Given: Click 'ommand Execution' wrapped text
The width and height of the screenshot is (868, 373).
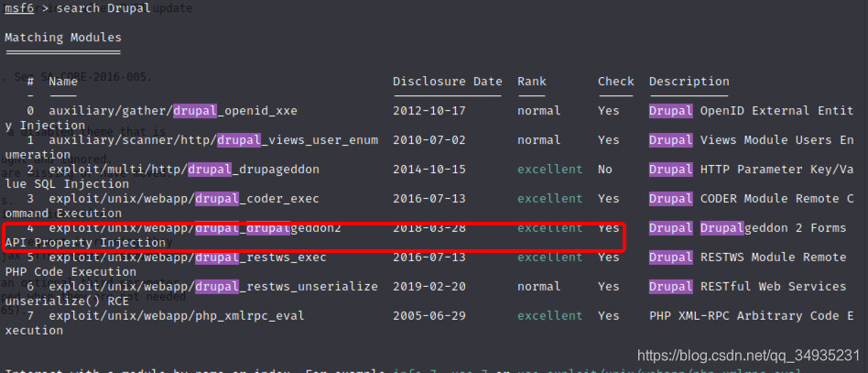Looking at the screenshot, I should click(63, 214).
